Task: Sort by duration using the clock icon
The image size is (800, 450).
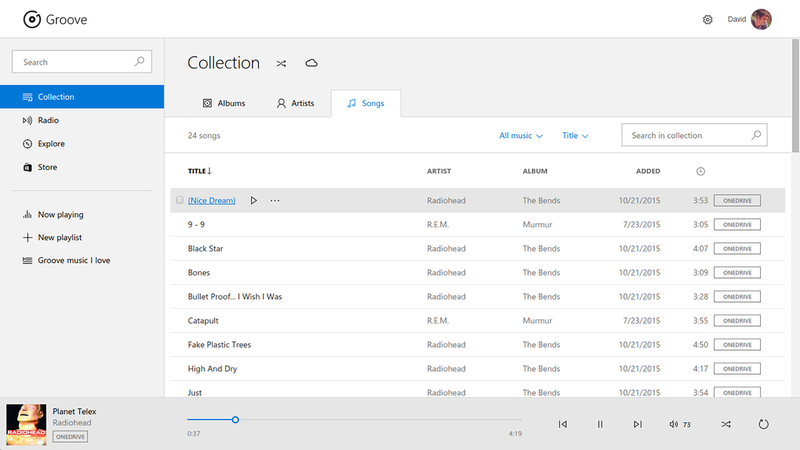Action: tap(701, 171)
